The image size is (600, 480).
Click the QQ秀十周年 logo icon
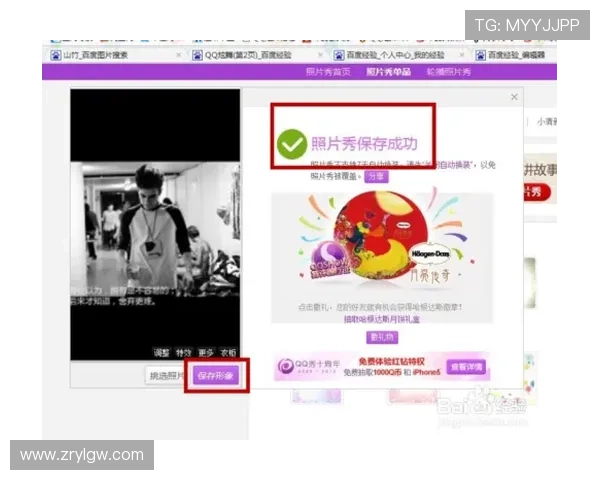point(288,366)
